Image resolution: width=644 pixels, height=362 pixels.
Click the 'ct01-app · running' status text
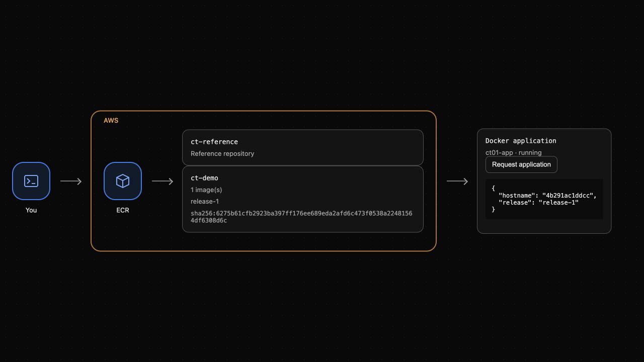pyautogui.click(x=514, y=152)
